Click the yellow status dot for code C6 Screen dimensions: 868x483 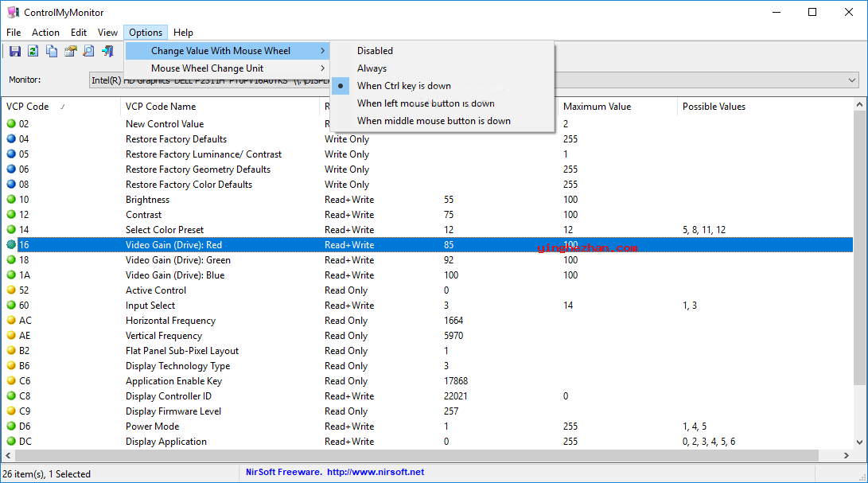pyautogui.click(x=11, y=380)
